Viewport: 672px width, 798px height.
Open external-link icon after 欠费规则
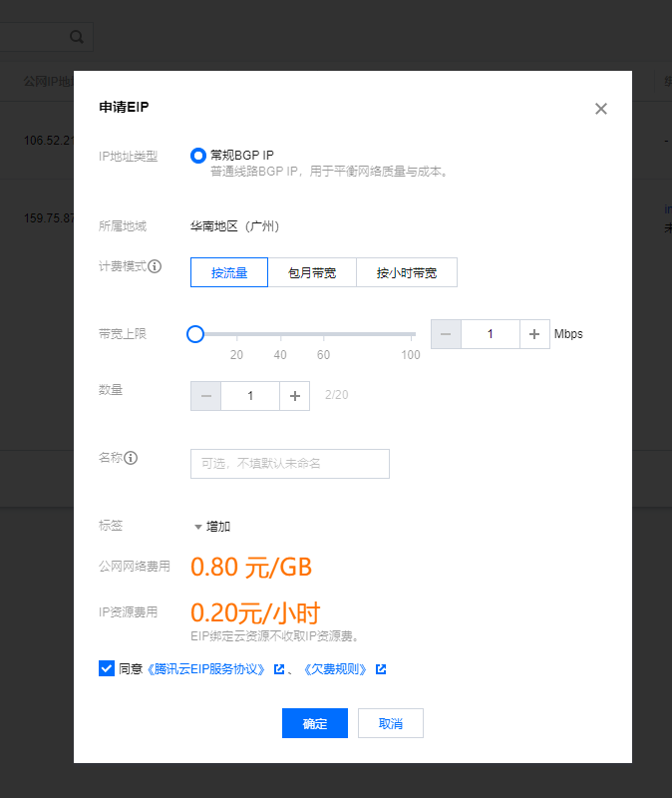(x=381, y=668)
